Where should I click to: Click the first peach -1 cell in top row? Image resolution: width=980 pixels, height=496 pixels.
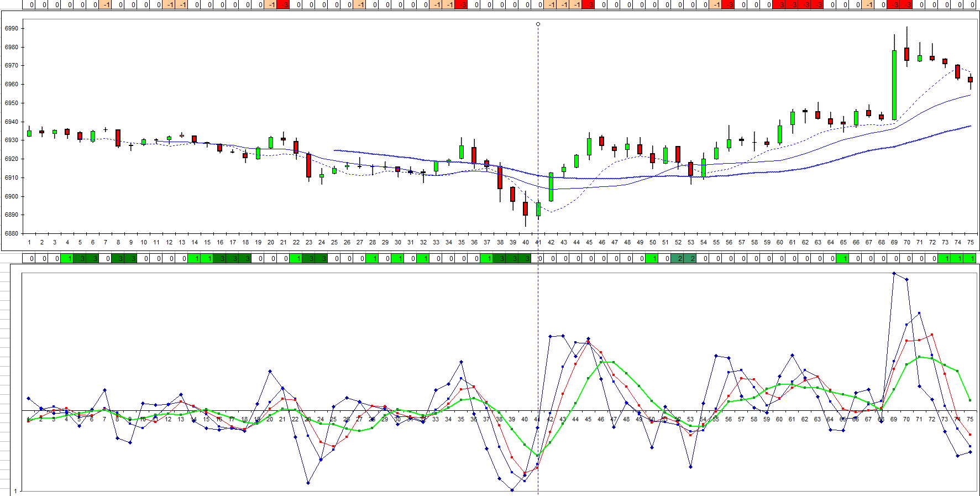point(106,4)
